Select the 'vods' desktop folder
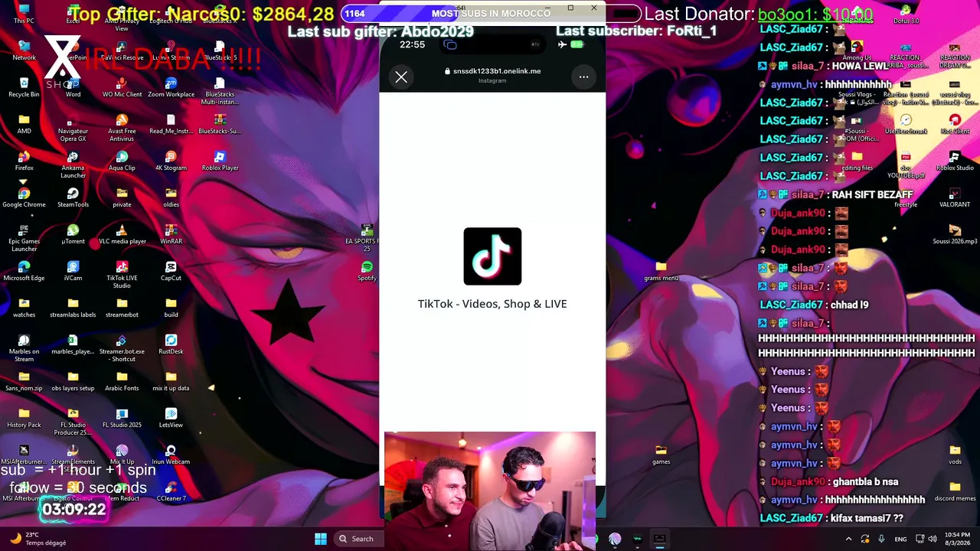This screenshot has height=551, width=980. (x=955, y=454)
